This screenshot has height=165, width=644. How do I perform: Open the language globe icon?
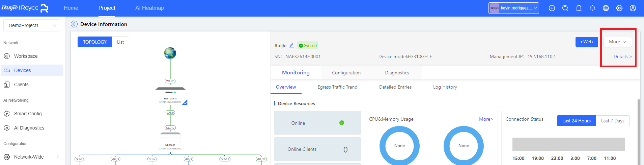click(606, 8)
